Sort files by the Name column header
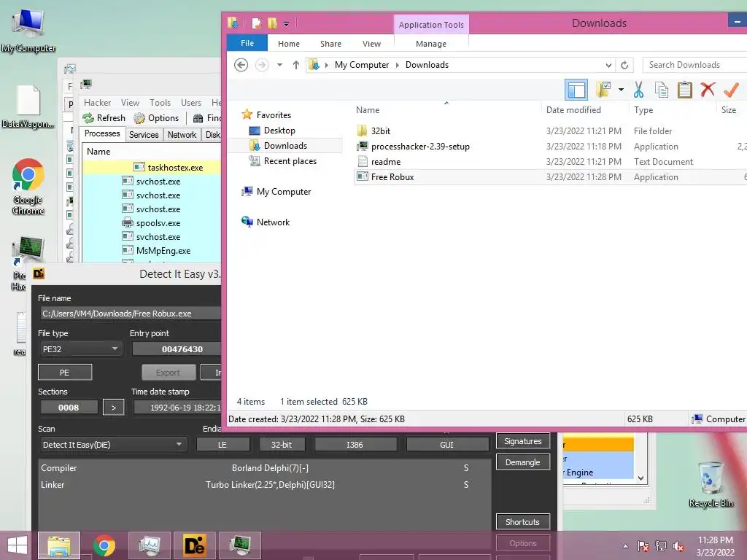The image size is (747, 560). tap(368, 110)
